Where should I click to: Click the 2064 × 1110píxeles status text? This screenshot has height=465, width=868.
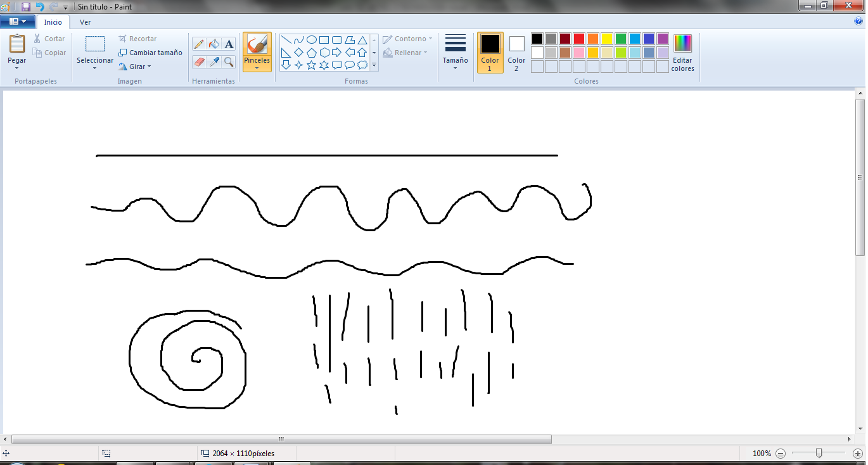pyautogui.click(x=243, y=454)
